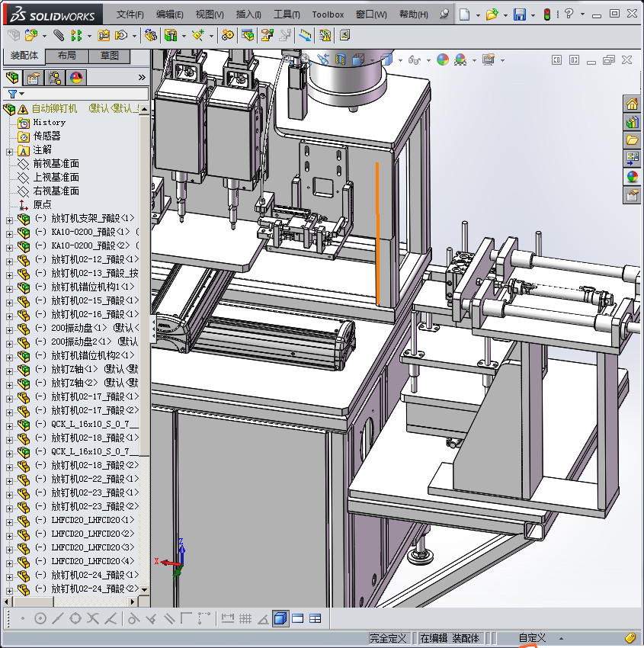Expand the hidden tabs chevron in manager panel
The width and height of the screenshot is (644, 648).
(142, 78)
